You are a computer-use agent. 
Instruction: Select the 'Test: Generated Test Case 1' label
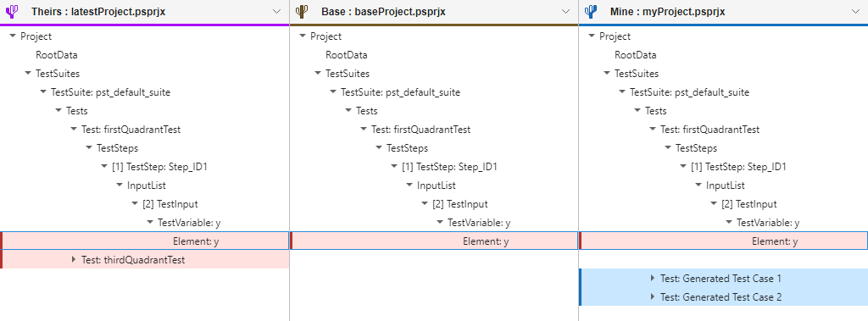[x=721, y=279]
